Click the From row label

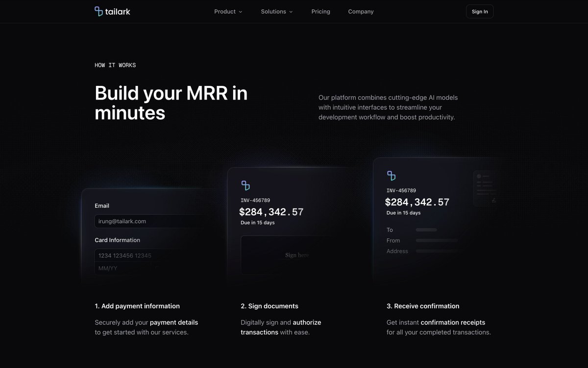[x=393, y=240]
